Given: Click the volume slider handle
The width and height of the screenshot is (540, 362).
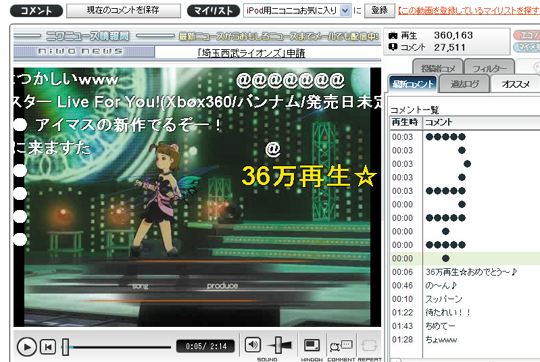Looking at the screenshot, I should tap(279, 345).
